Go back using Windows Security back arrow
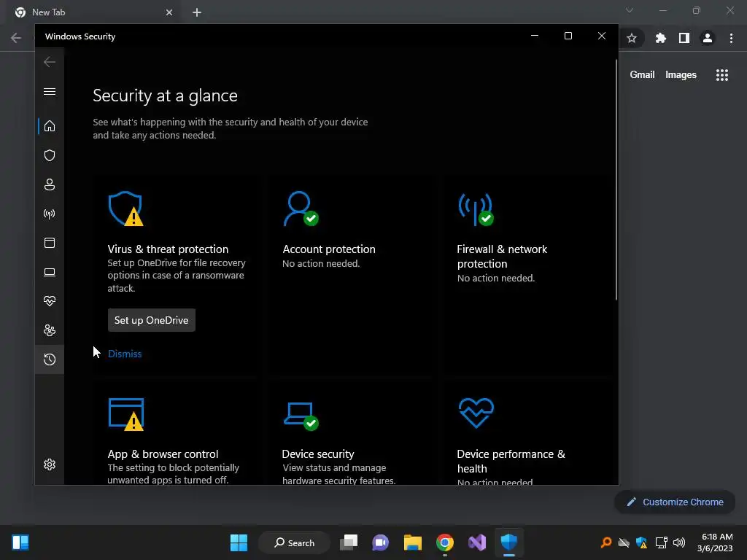Image resolution: width=747 pixels, height=560 pixels. (50, 62)
